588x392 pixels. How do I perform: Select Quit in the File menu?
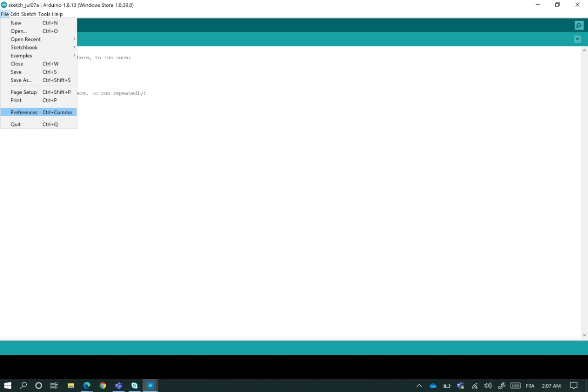(x=39, y=125)
